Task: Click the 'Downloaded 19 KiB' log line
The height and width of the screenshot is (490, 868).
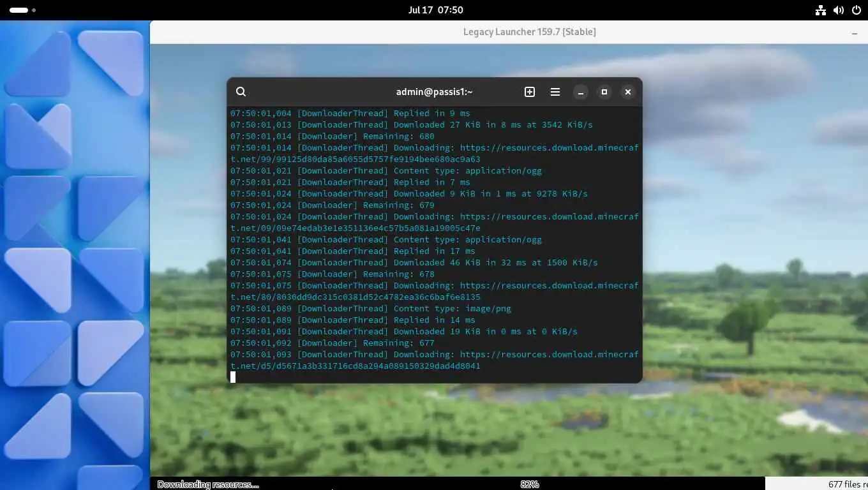Action: [404, 332]
